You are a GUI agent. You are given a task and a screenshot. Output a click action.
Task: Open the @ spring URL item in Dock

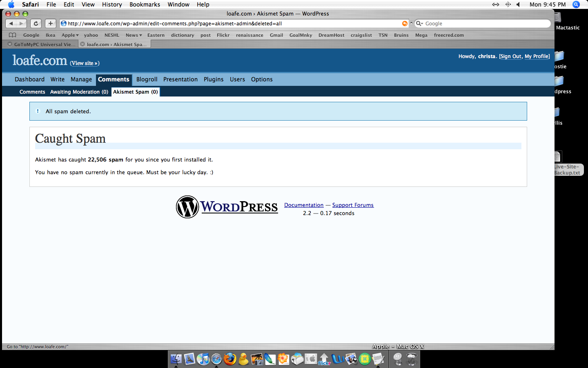tap(398, 359)
